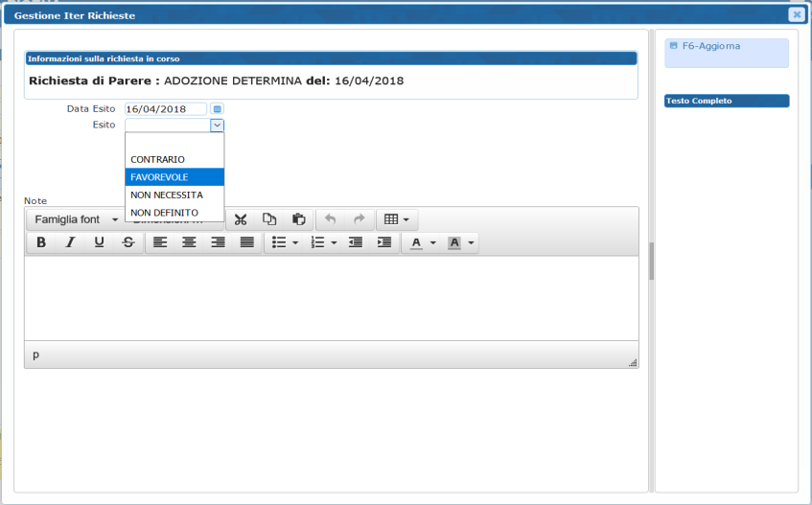
Task: Click the cut scissors icon
Action: [x=241, y=219]
